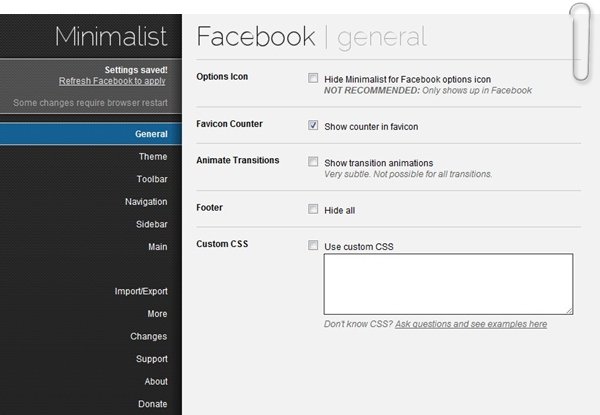
Task: Select the Main section
Action: [x=158, y=247]
